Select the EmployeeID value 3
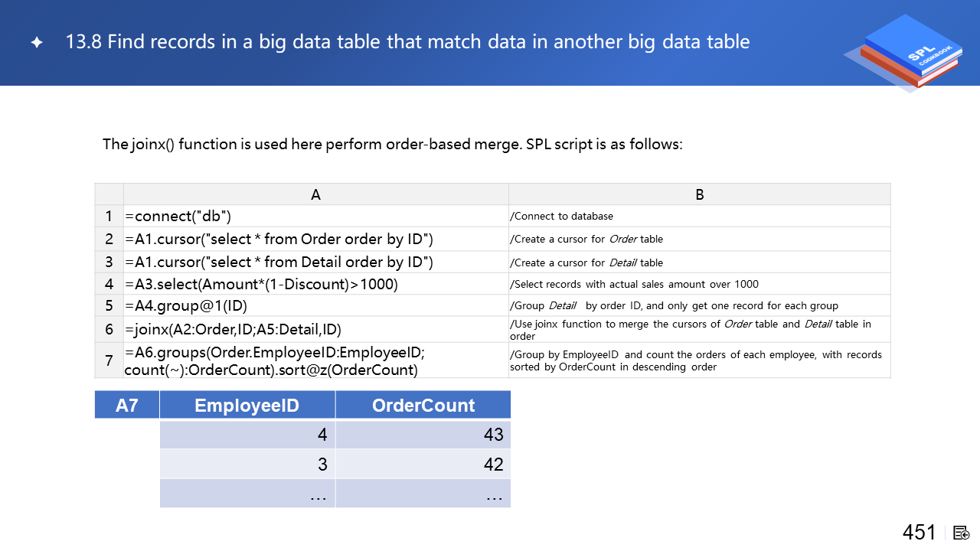The image size is (980, 551). [247, 465]
